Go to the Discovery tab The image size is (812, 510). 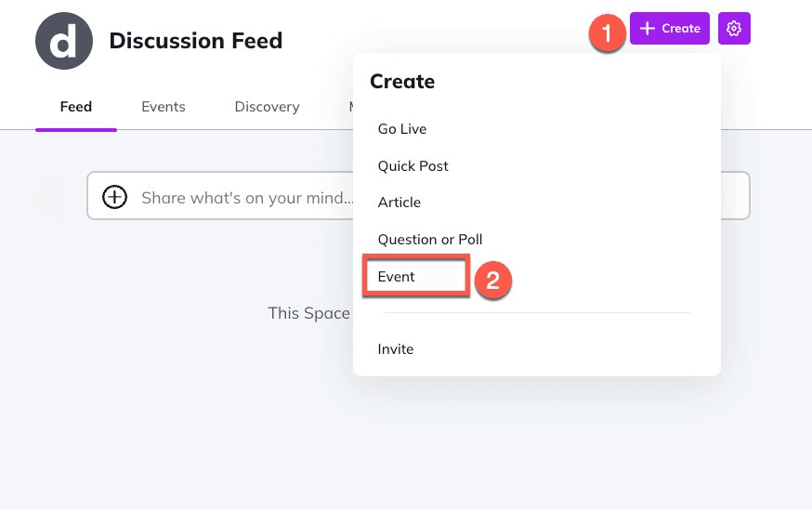267,107
